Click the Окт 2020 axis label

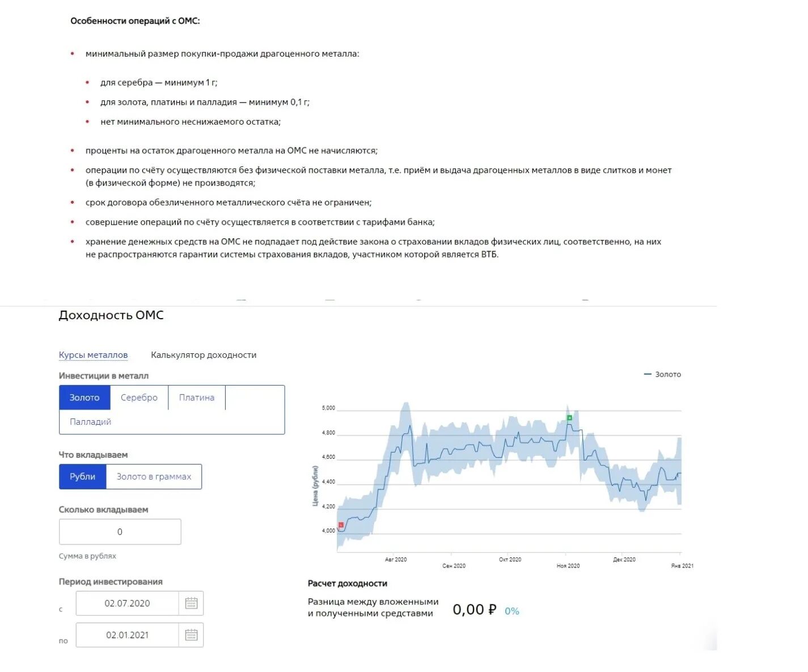[x=510, y=560]
